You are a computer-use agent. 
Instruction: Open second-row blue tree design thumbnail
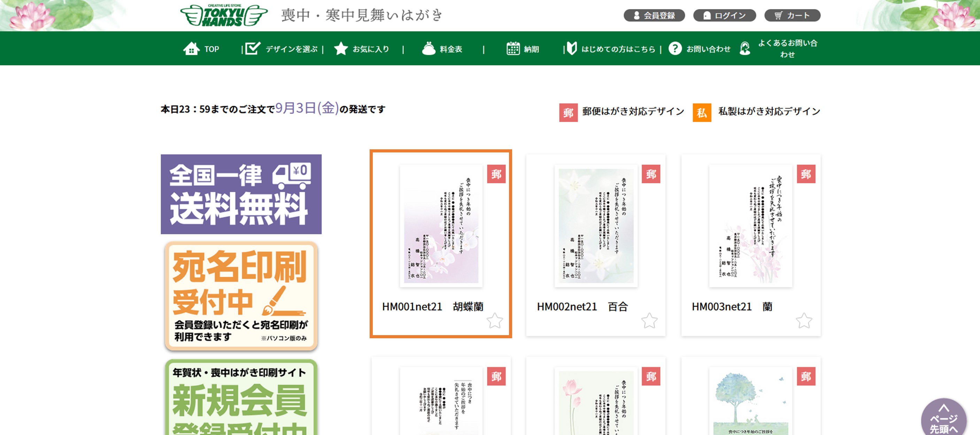[x=751, y=401]
